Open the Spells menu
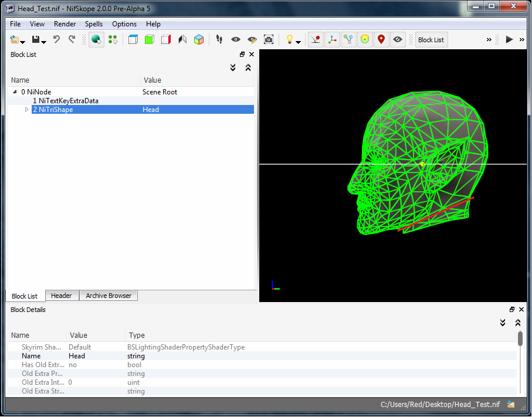The width and height of the screenshot is (532, 417). (x=94, y=24)
